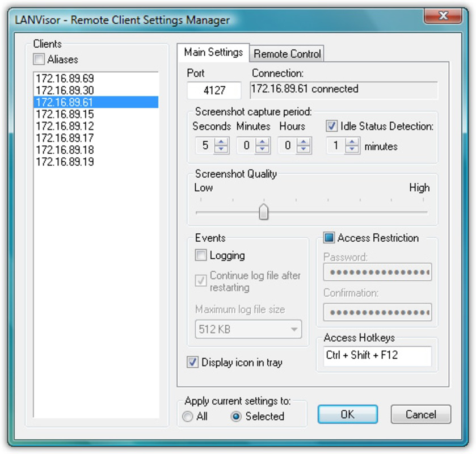The height and width of the screenshot is (454, 476).
Task: Open the Main Settings tab
Action: pyautogui.click(x=213, y=52)
